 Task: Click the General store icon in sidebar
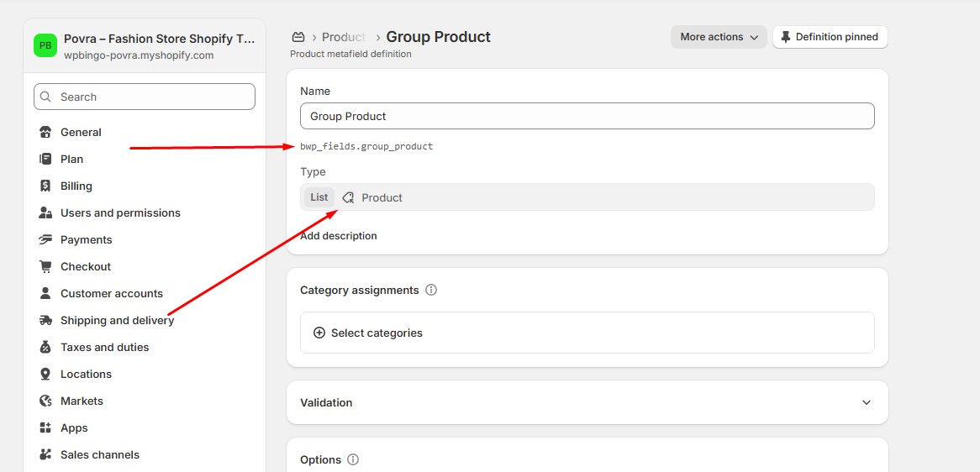45,133
